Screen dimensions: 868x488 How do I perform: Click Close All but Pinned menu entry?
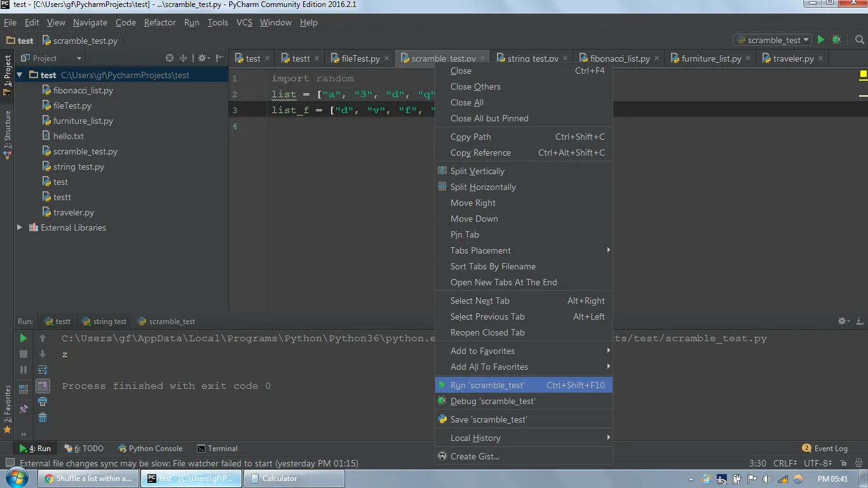(x=491, y=118)
